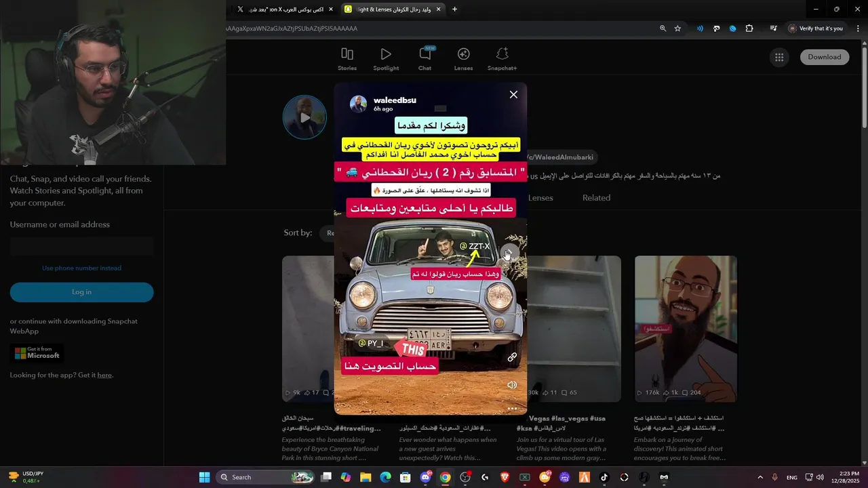The image size is (868, 488).
Task: Click the taskbar Search box
Action: tap(266, 477)
